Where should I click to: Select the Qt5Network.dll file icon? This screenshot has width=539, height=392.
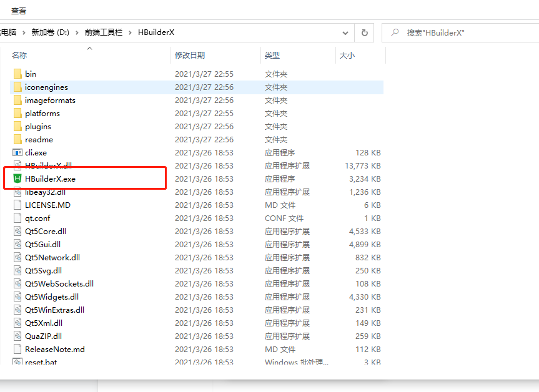pos(17,257)
